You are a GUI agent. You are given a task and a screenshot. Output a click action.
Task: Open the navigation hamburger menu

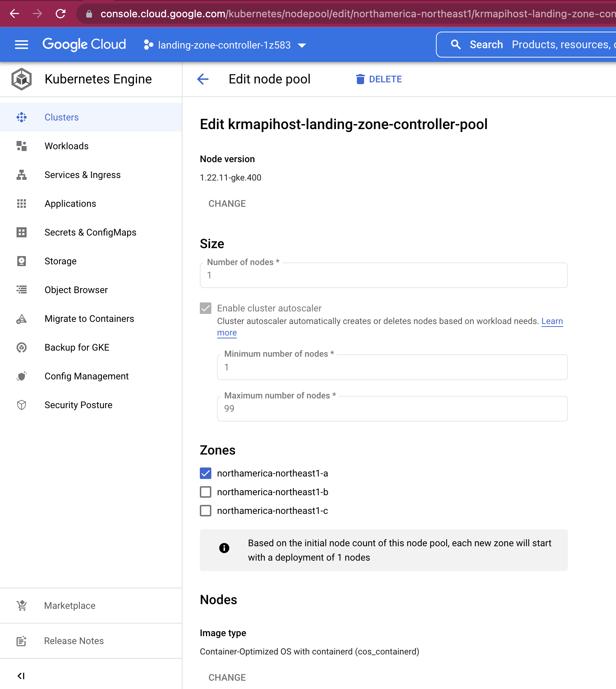(21, 44)
